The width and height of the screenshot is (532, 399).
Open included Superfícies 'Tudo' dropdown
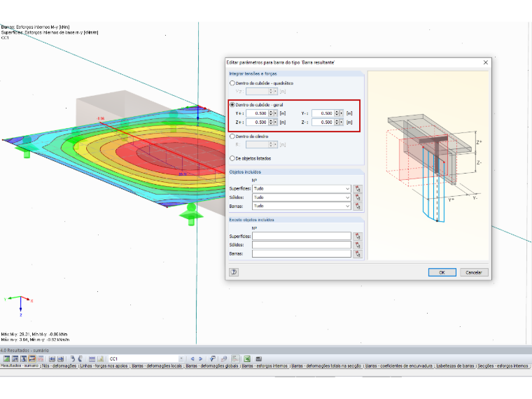point(301,188)
